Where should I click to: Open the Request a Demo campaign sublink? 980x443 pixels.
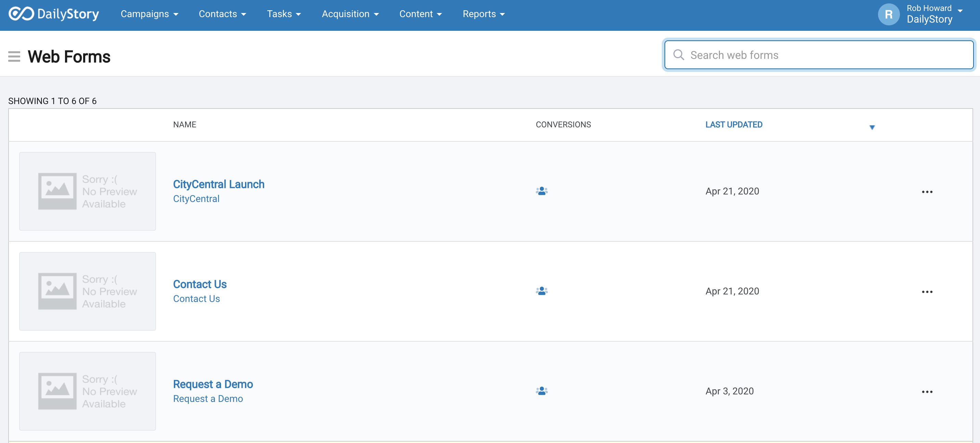point(208,399)
